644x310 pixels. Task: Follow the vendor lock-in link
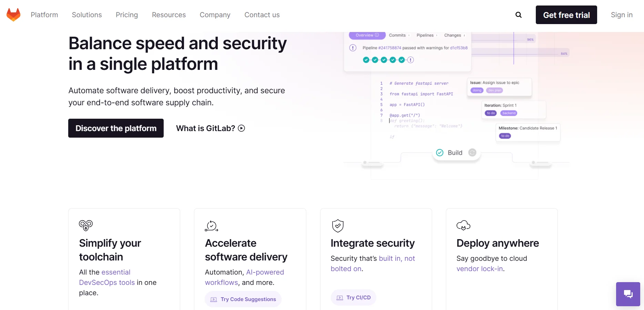pos(480,269)
